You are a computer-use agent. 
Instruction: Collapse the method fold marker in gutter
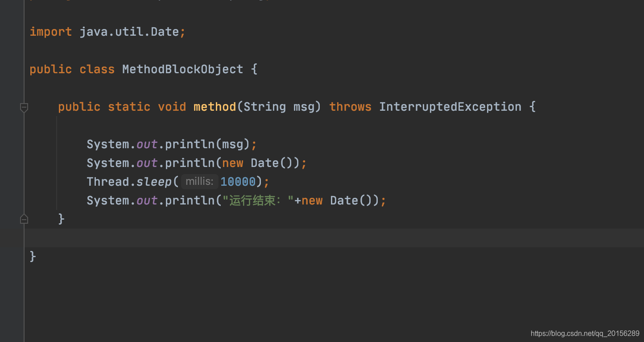(24, 107)
